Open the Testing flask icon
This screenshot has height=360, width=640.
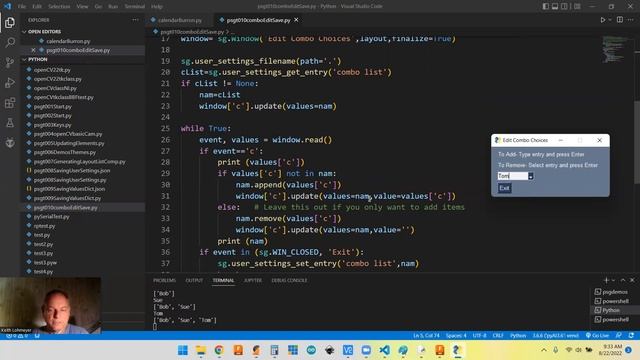point(10,122)
